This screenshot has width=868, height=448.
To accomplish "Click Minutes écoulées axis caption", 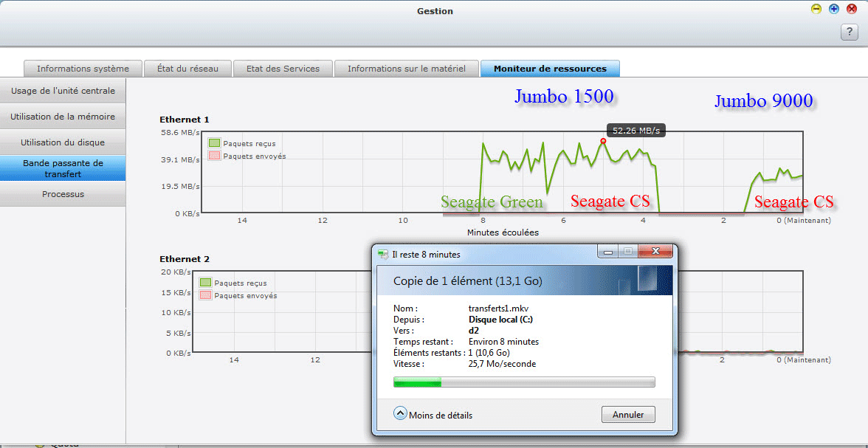I will (x=503, y=232).
